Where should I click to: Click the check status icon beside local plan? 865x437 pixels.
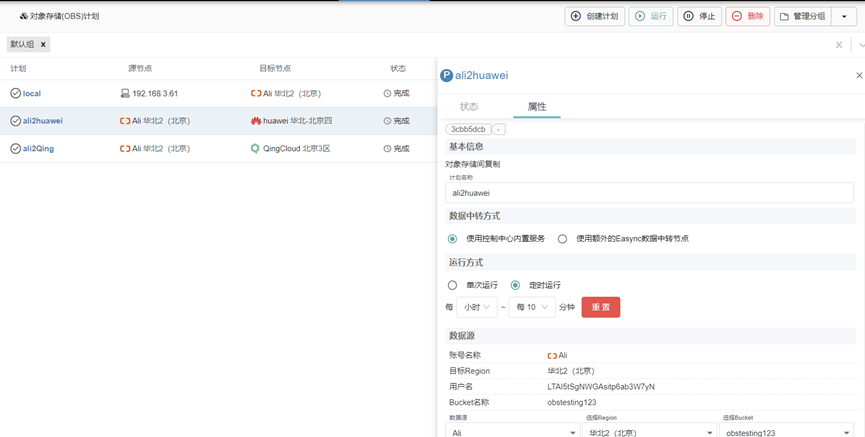pyautogui.click(x=15, y=93)
